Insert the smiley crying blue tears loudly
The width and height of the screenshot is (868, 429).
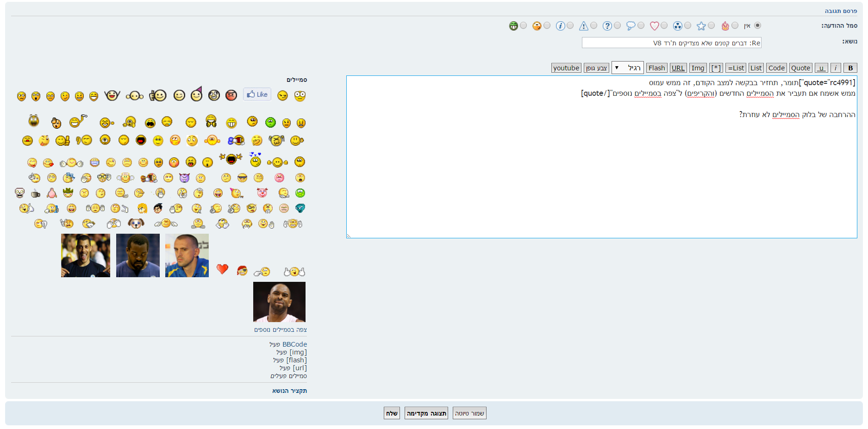coord(150,123)
